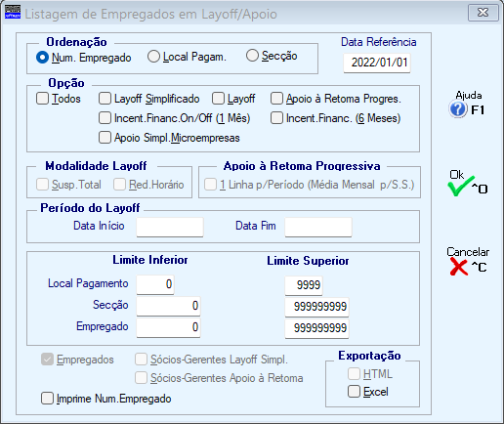Check the Layoff Simplificado option
This screenshot has height=424, width=504.
(x=105, y=99)
